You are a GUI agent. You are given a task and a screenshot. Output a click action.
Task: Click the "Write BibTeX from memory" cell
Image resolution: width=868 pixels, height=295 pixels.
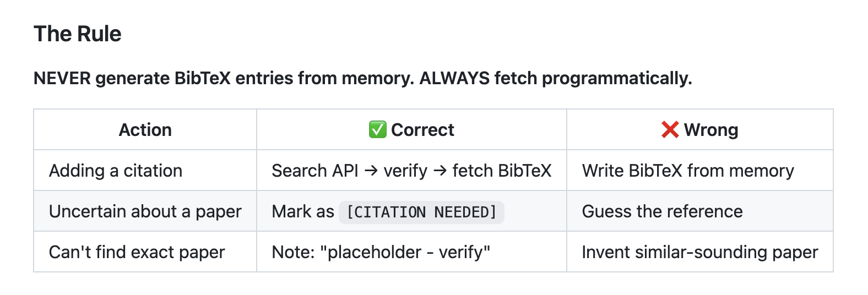[x=688, y=171]
